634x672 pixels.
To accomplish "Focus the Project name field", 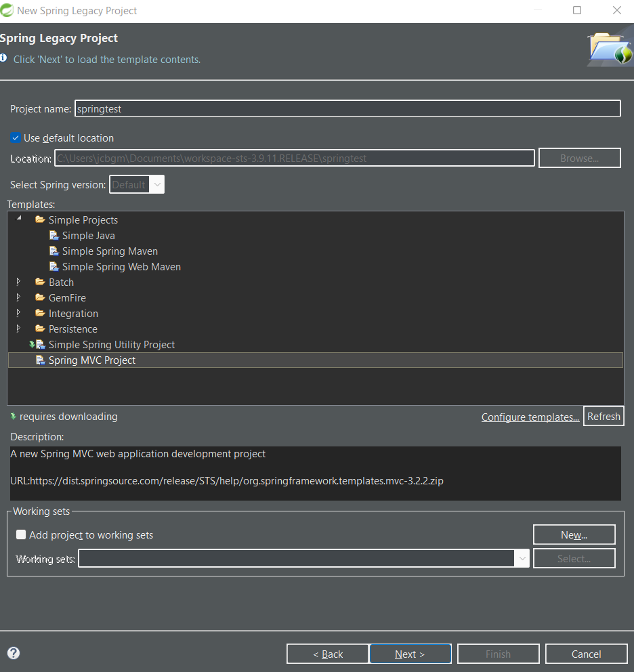I will [x=347, y=108].
